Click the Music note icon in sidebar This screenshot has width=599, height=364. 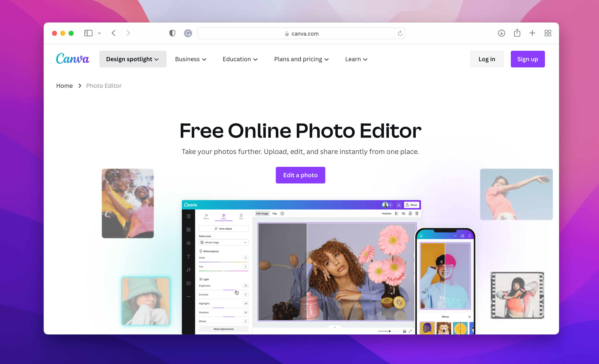[x=189, y=270]
